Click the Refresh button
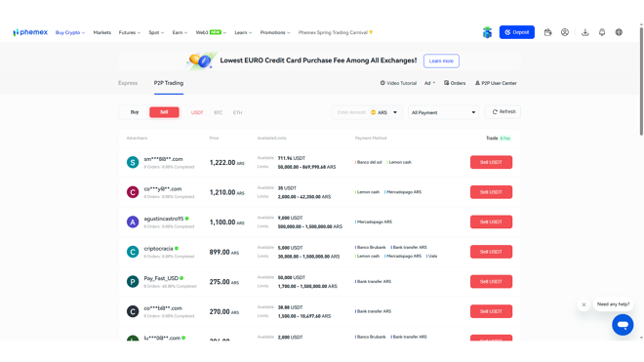 [x=503, y=112]
